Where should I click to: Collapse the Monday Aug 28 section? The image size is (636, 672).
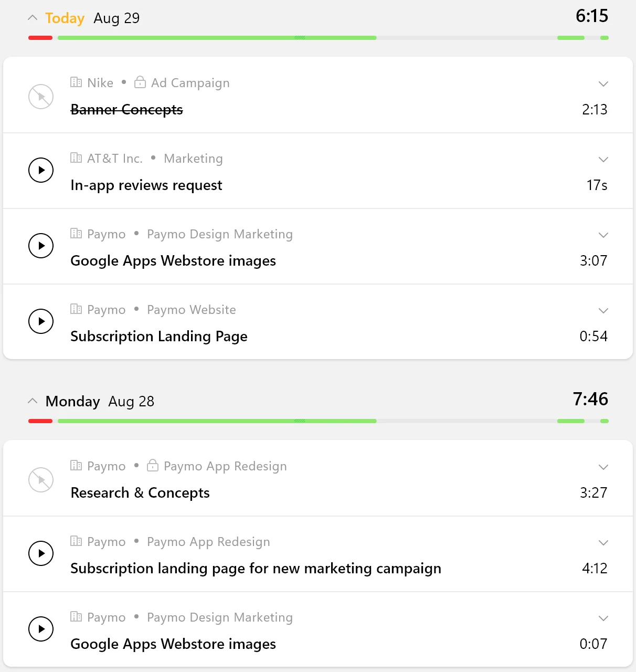pyautogui.click(x=33, y=401)
